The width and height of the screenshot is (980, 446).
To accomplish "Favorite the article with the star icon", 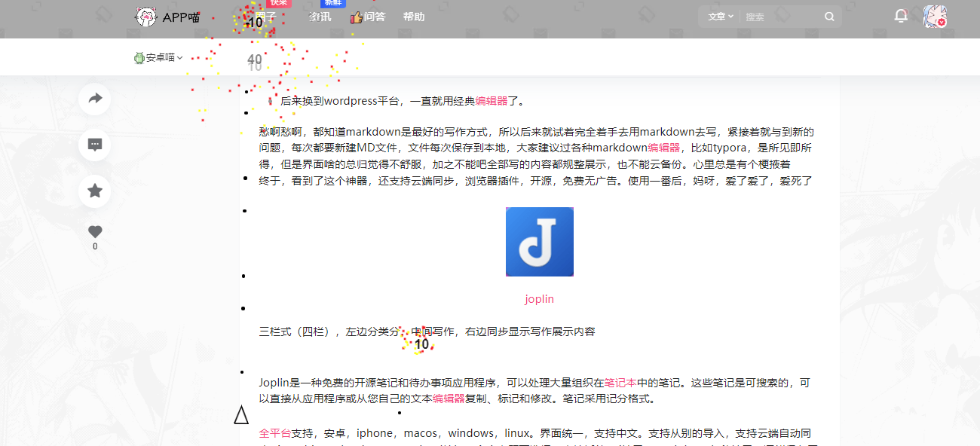I will click(x=95, y=191).
